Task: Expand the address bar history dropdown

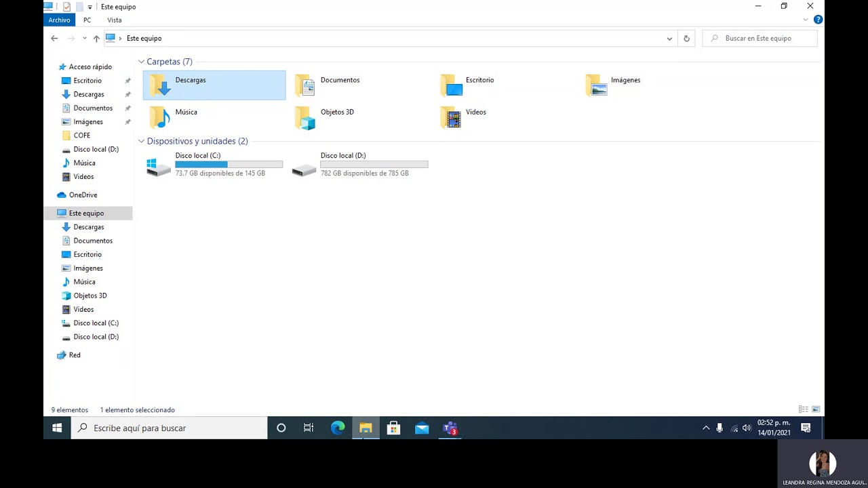Action: tap(669, 39)
